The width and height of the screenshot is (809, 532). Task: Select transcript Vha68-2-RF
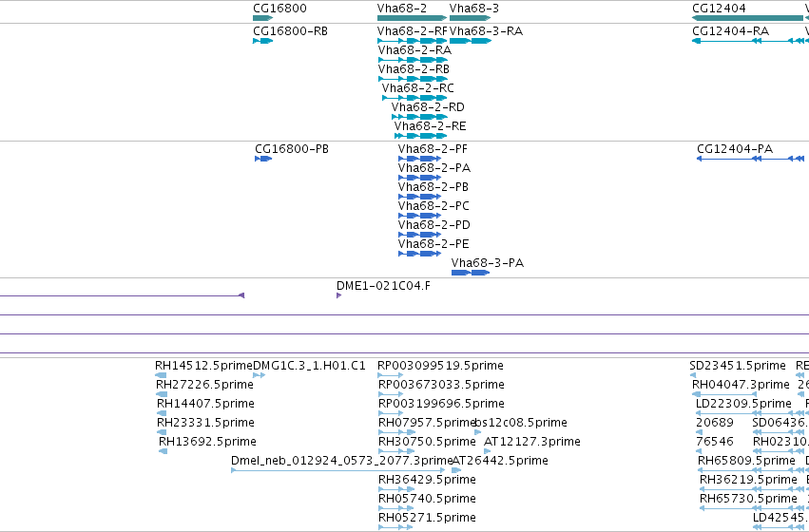pyautogui.click(x=413, y=31)
